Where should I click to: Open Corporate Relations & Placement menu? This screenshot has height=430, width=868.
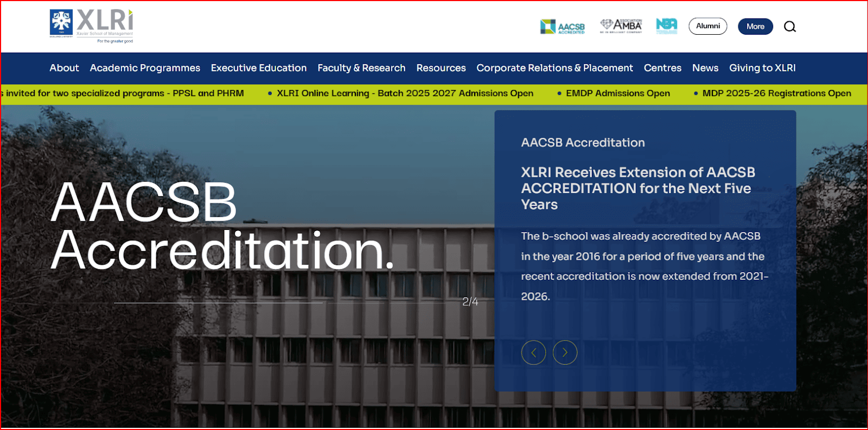point(554,68)
